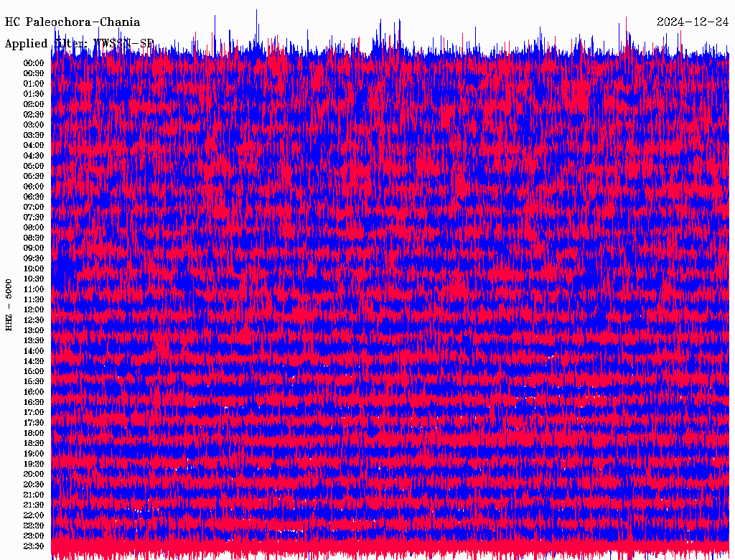Screen dimensions: 735x560
Task: Select the 14:00 time row label
Action: point(34,351)
